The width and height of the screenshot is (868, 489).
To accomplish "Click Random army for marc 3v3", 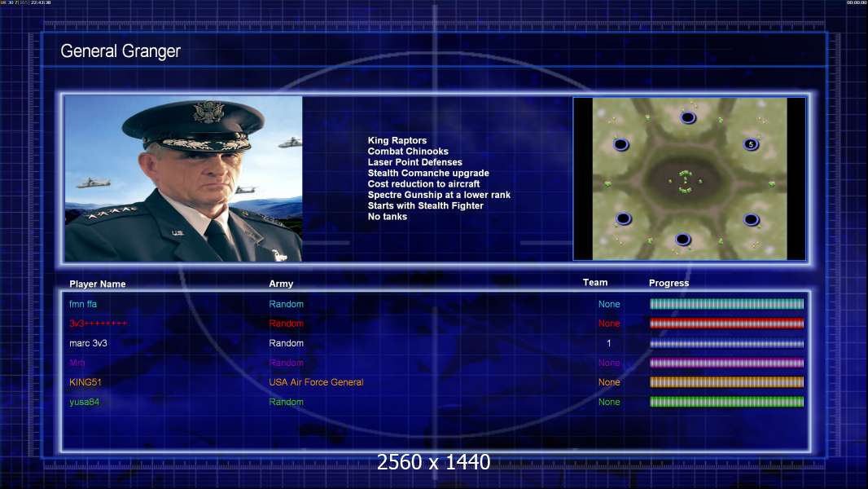I will pyautogui.click(x=286, y=343).
